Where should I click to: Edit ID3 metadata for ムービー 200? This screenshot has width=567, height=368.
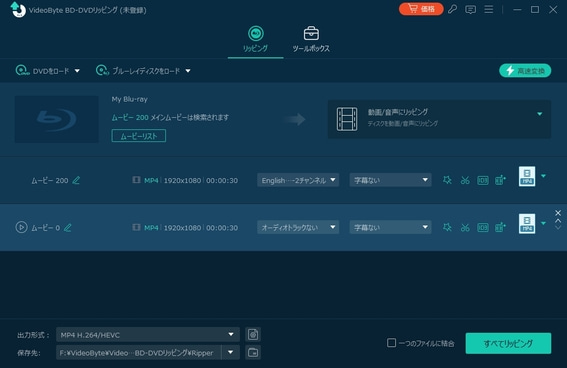tap(483, 180)
